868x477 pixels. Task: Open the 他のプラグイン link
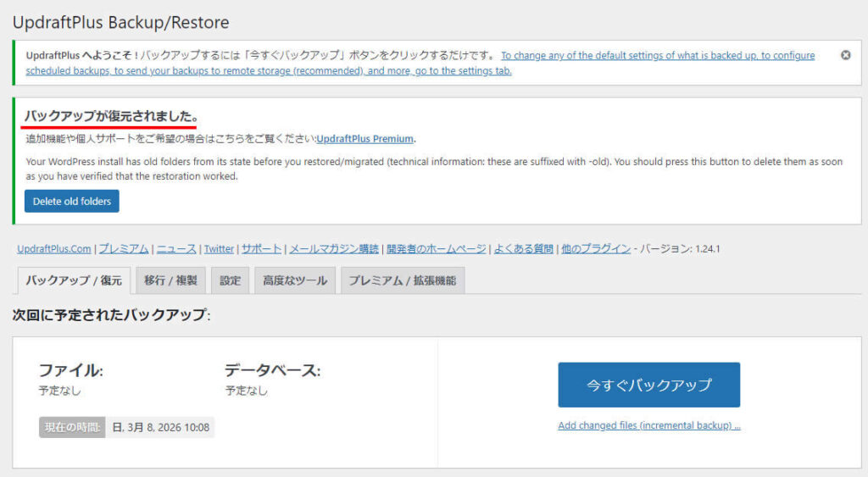point(596,249)
